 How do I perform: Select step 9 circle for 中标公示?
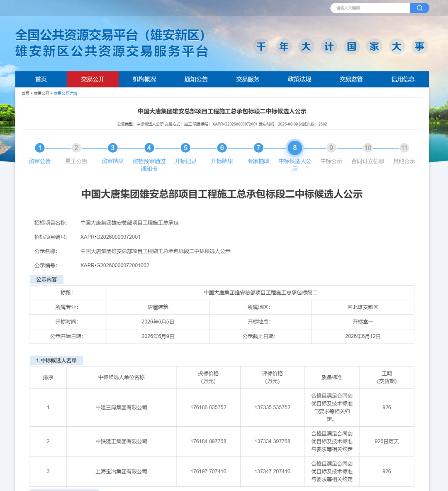pyautogui.click(x=331, y=148)
